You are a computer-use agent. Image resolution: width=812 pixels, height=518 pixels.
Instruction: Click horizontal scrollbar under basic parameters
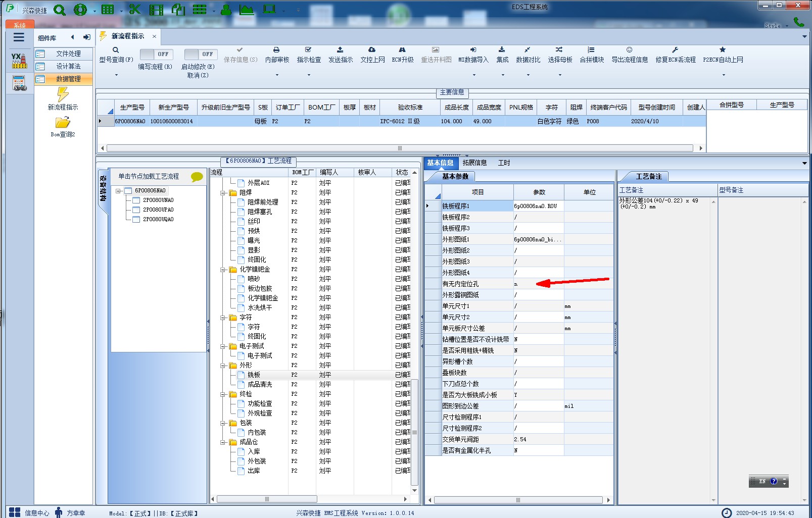point(518,500)
